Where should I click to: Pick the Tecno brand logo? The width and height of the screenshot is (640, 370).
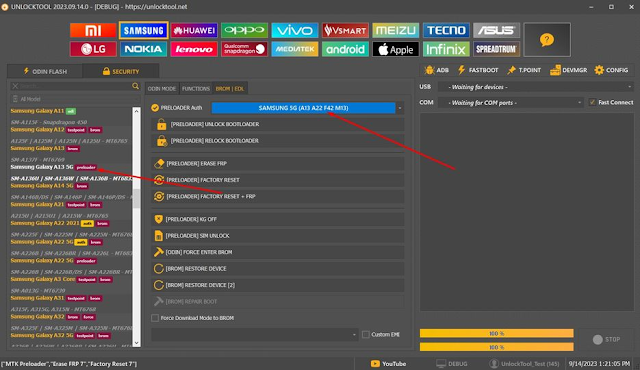point(446,30)
